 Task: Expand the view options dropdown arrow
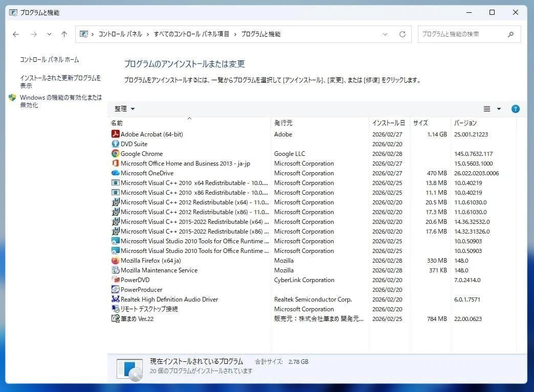pyautogui.click(x=499, y=109)
